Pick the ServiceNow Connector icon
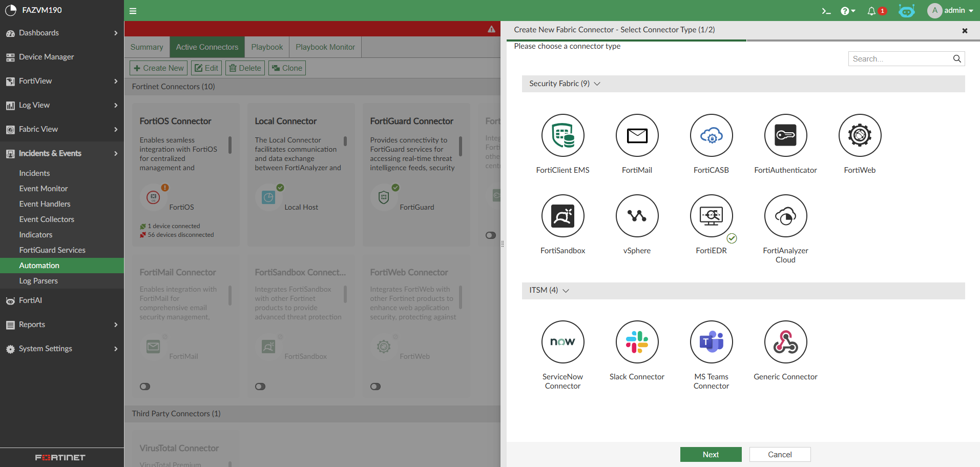This screenshot has width=980, height=467. 562,342
